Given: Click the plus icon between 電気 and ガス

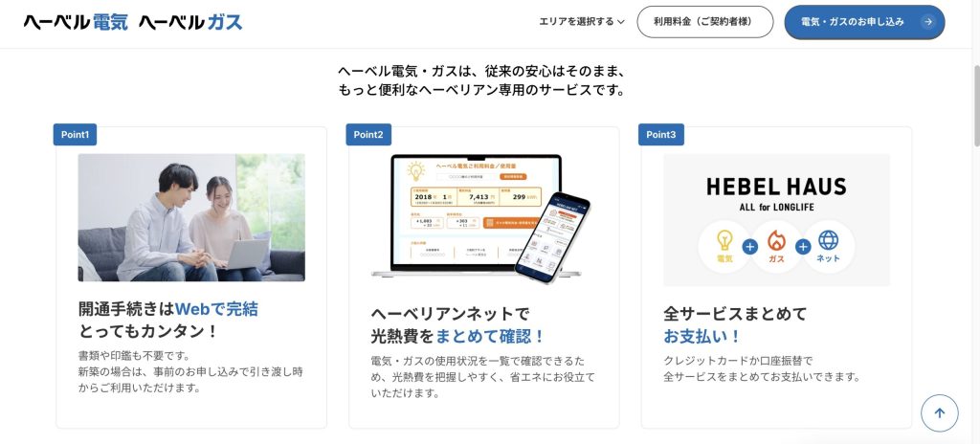Looking at the screenshot, I should click(750, 246).
